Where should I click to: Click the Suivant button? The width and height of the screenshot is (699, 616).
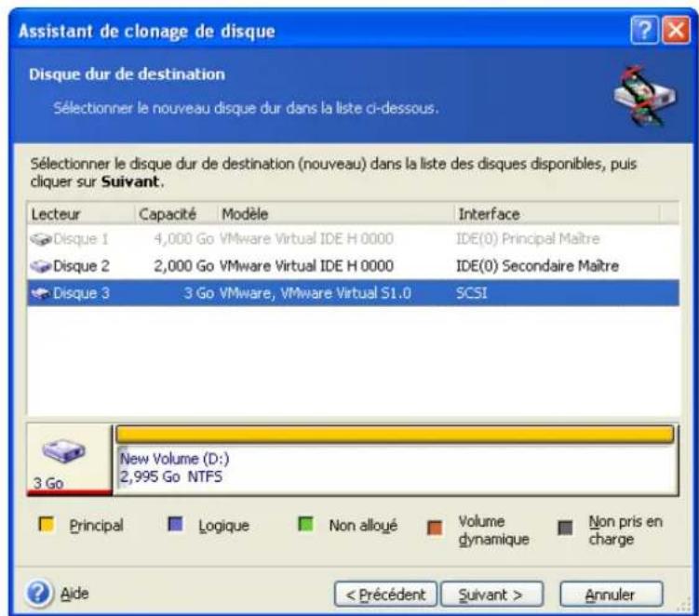491,595
